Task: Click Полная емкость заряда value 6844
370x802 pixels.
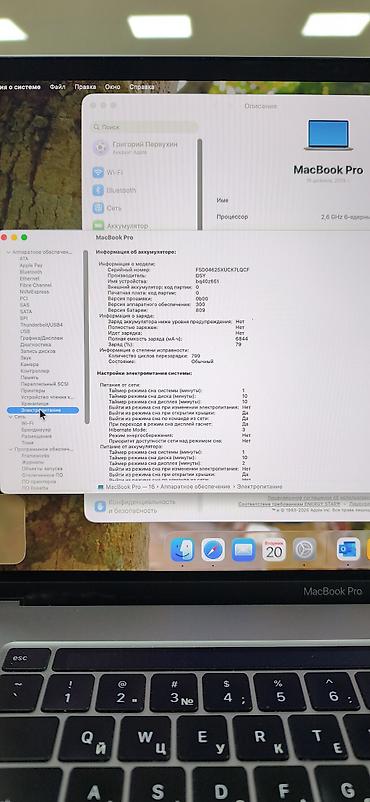Action: click(242, 339)
